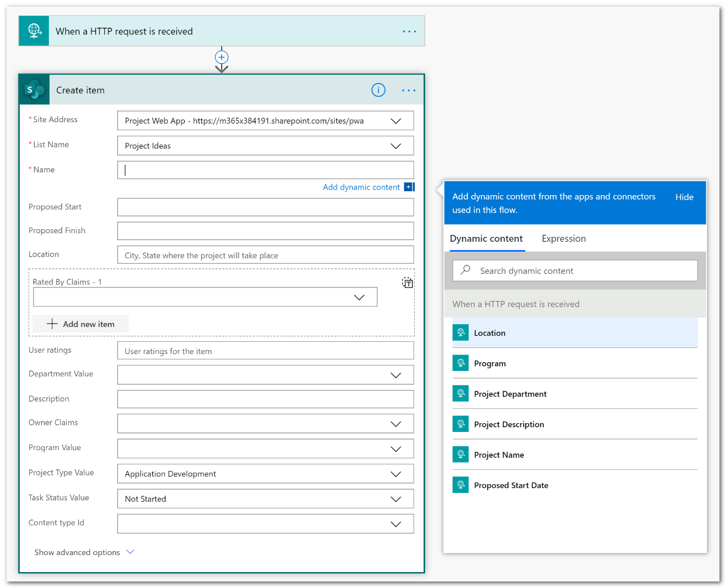Switch to the Dynamic content tab
Screen dimensions: 726x588
point(486,238)
